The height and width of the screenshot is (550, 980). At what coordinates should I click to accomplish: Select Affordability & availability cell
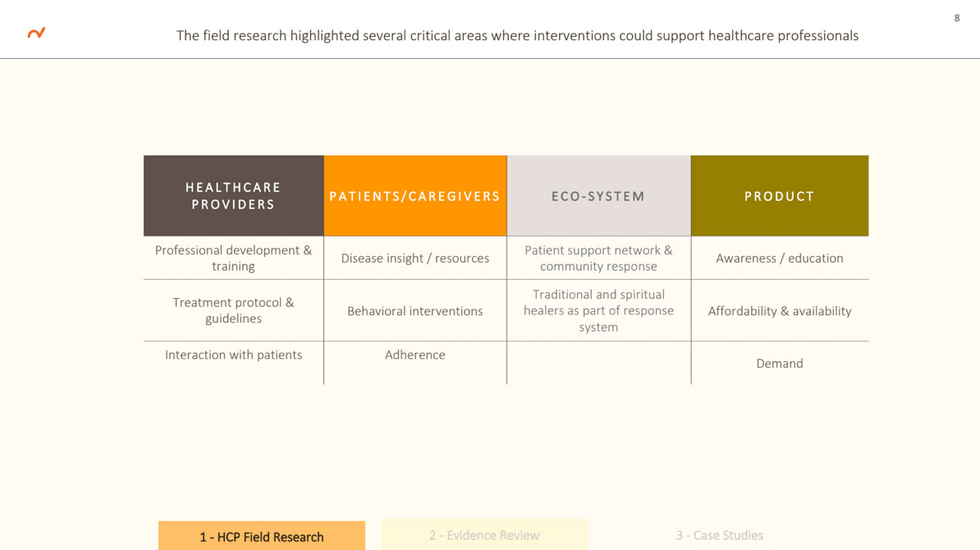coord(780,310)
